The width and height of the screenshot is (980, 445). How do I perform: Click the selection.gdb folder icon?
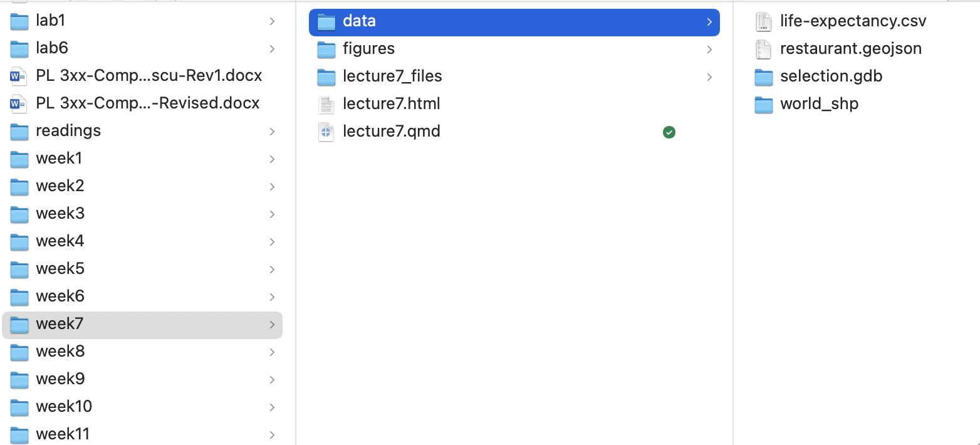coord(763,76)
